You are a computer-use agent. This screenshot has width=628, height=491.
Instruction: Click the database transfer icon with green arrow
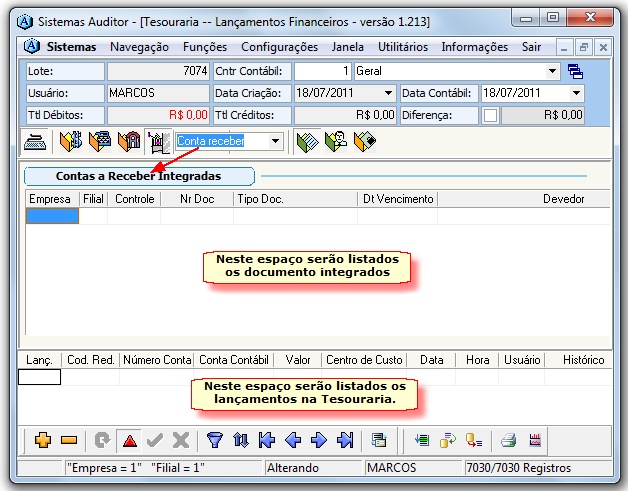click(x=448, y=440)
